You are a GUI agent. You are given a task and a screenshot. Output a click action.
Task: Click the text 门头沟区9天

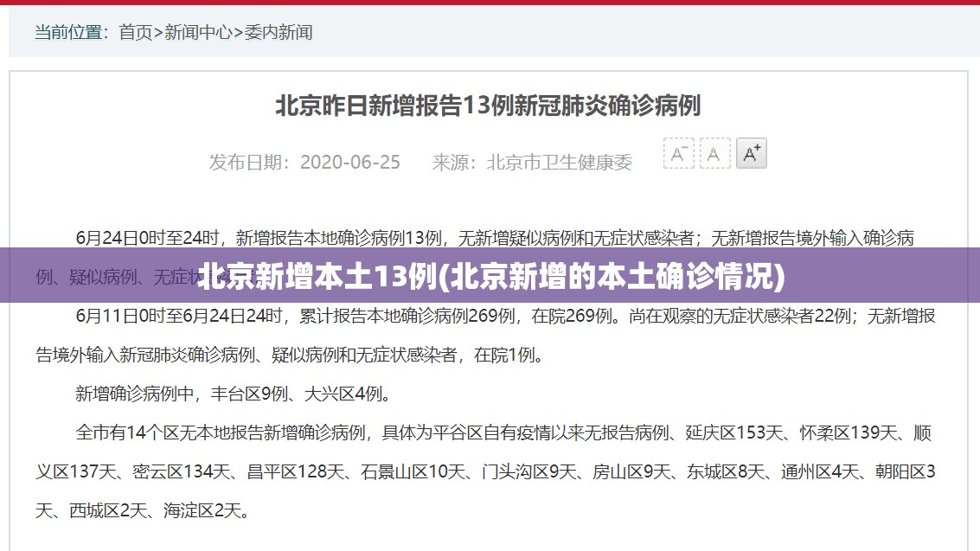pos(528,471)
